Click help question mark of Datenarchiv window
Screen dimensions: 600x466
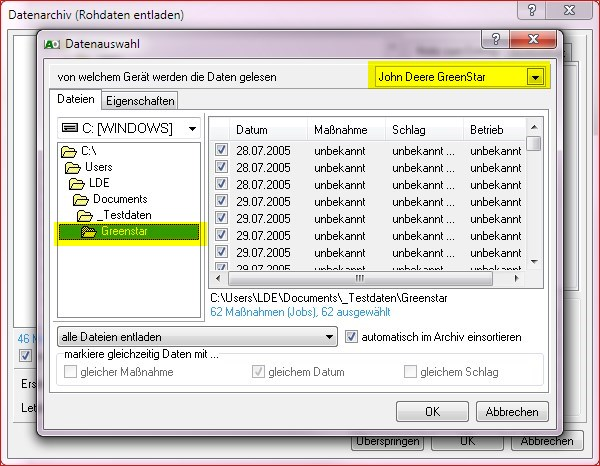532,10
